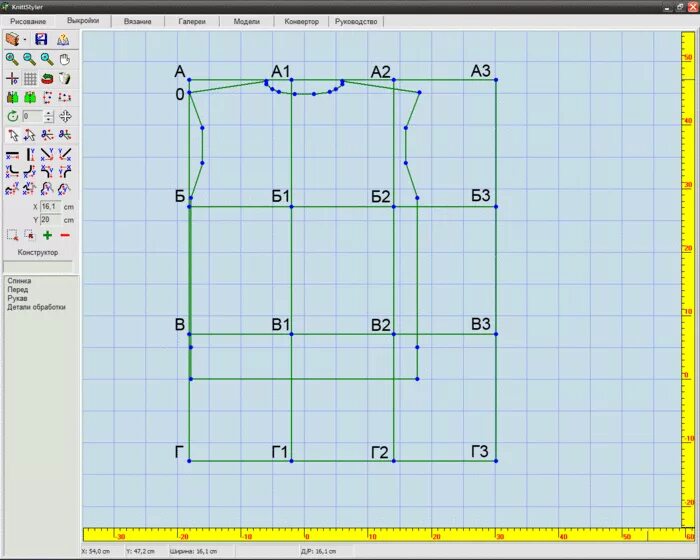Open the Рисование tab
Image resolution: width=700 pixels, height=560 pixels.
[x=28, y=21]
